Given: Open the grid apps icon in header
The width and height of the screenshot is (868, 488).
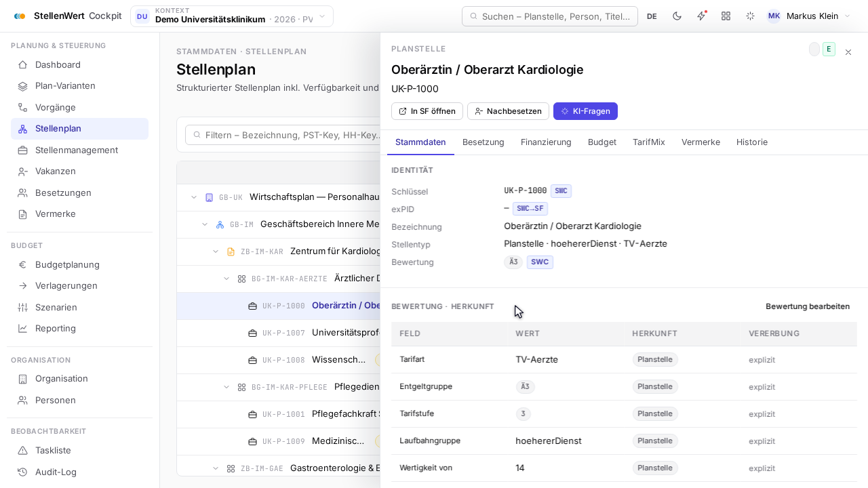Looking at the screenshot, I should (x=726, y=16).
